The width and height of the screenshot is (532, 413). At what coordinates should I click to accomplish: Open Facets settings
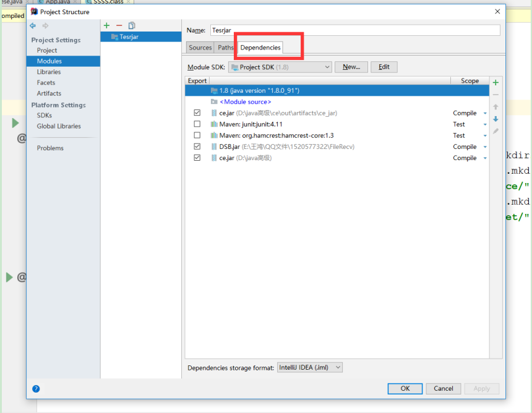click(46, 82)
